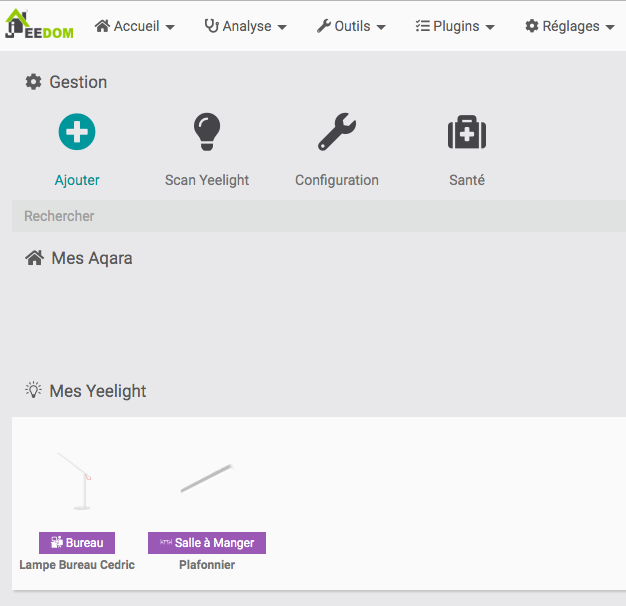Click the Outils wrench icon in navbar
This screenshot has height=606, width=626.
(324, 26)
